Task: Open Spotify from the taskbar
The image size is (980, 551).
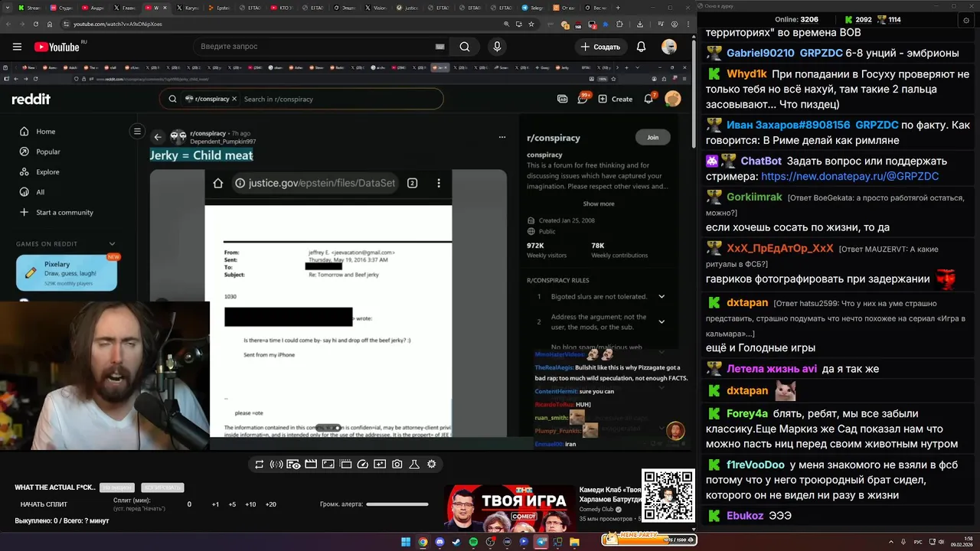Action: [473, 542]
